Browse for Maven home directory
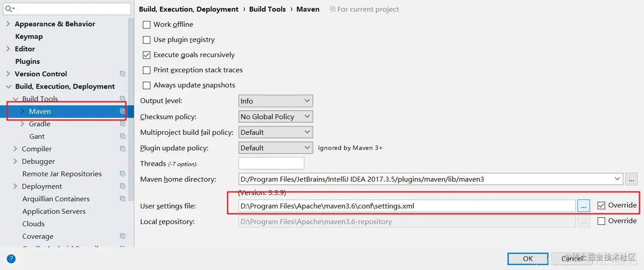Screen dimensions: 644x270 (x=631, y=179)
